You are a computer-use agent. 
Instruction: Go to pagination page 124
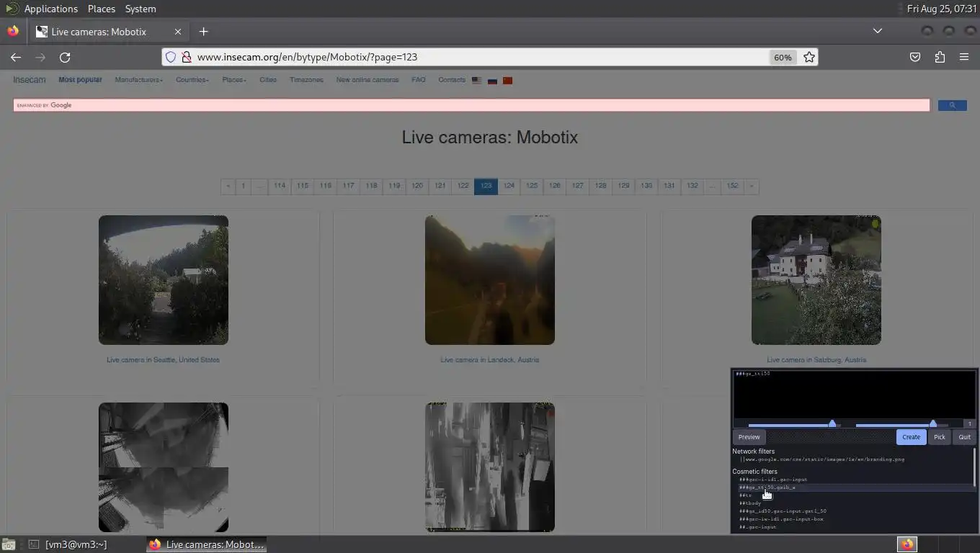tap(509, 186)
